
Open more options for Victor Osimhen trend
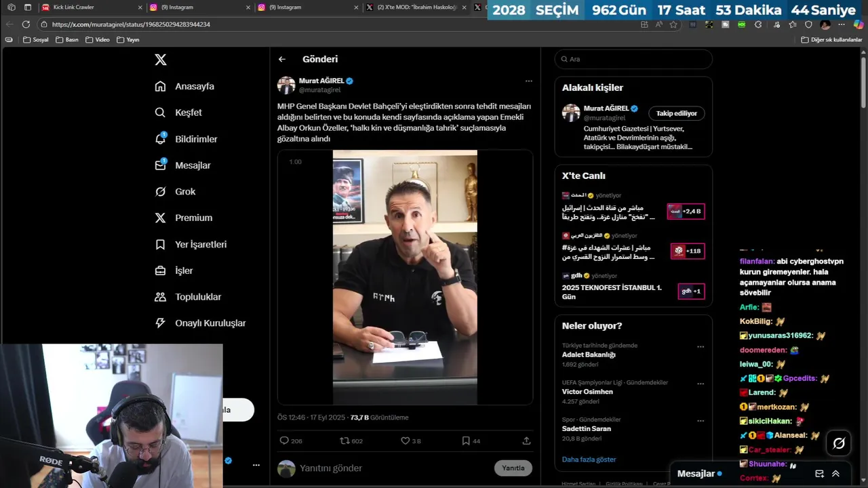(x=701, y=384)
